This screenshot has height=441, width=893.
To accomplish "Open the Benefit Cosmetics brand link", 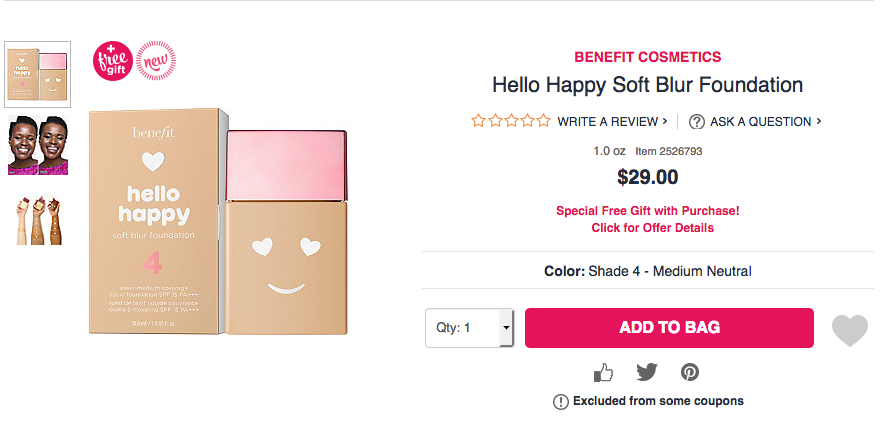I will (x=647, y=57).
